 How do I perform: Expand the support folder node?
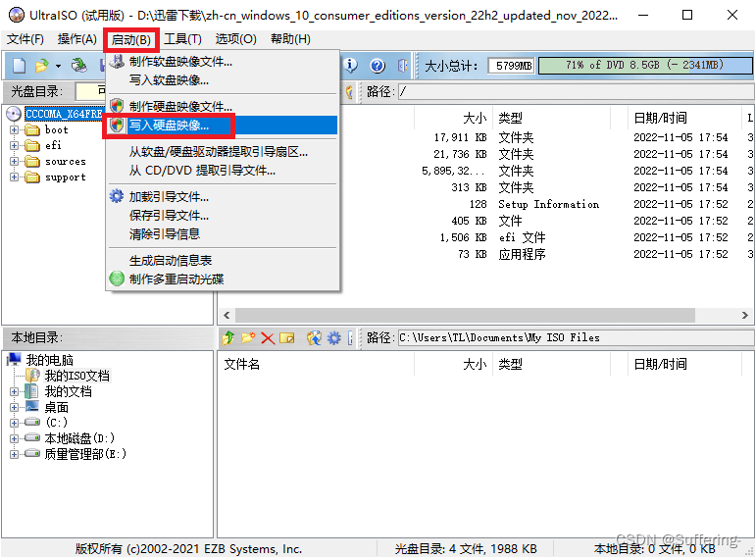(14, 178)
